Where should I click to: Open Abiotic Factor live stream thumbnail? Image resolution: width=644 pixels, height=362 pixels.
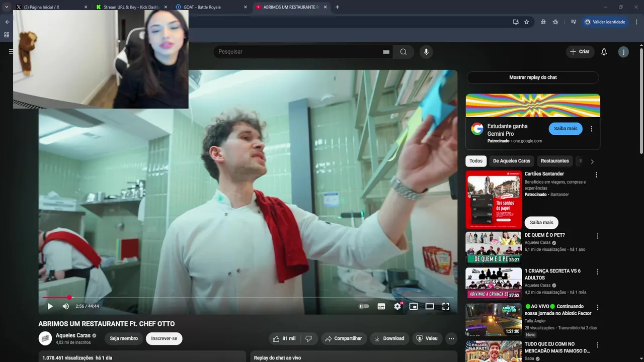tap(494, 319)
